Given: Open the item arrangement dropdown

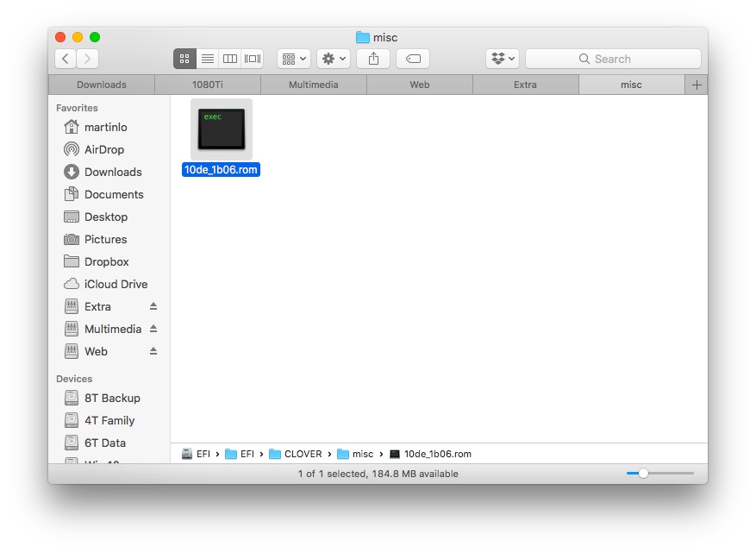Looking at the screenshot, I should point(294,59).
